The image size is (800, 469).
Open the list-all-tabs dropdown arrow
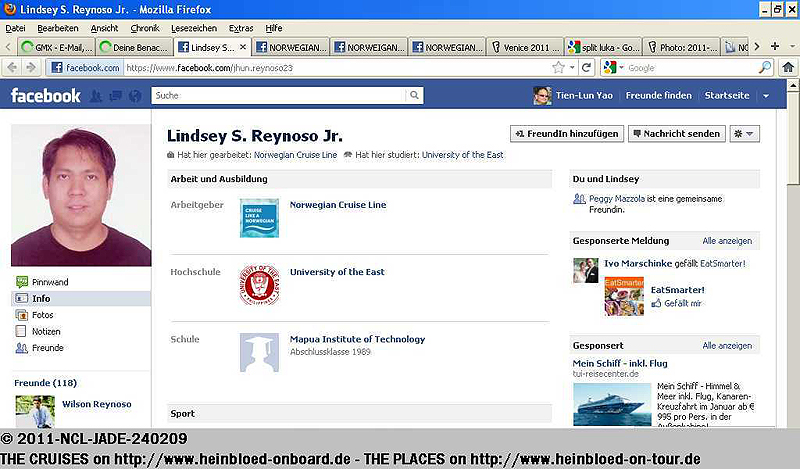(792, 46)
